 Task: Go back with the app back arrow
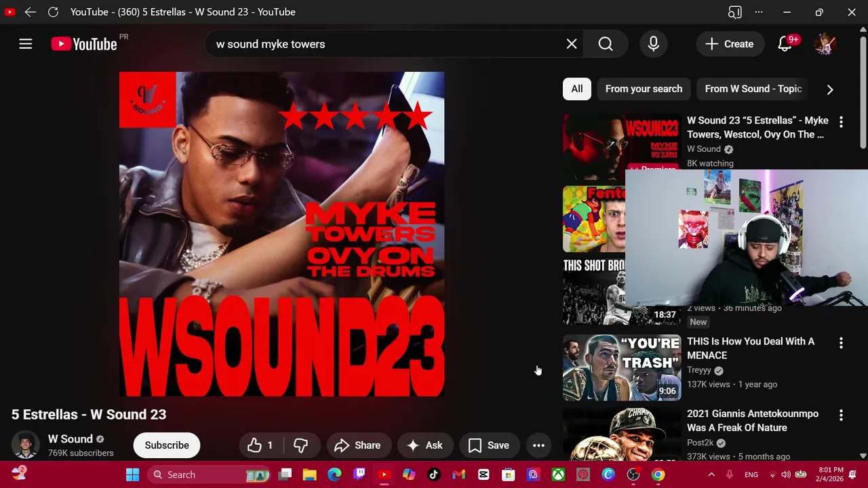(31, 12)
